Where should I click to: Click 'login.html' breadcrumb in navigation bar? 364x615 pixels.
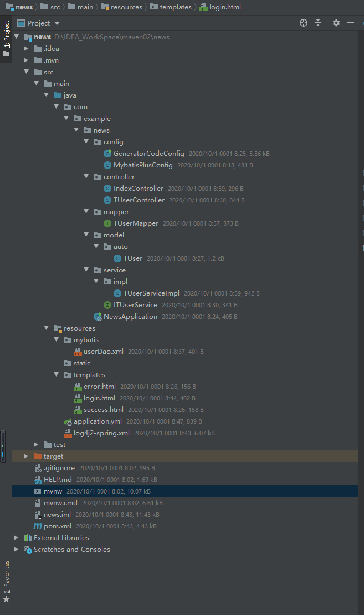click(220, 7)
